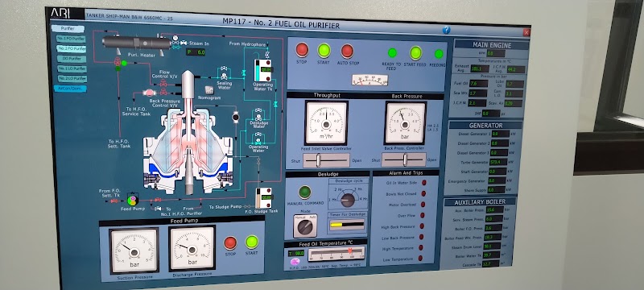Select the Back Pressure Control V/V valve

click(163, 93)
